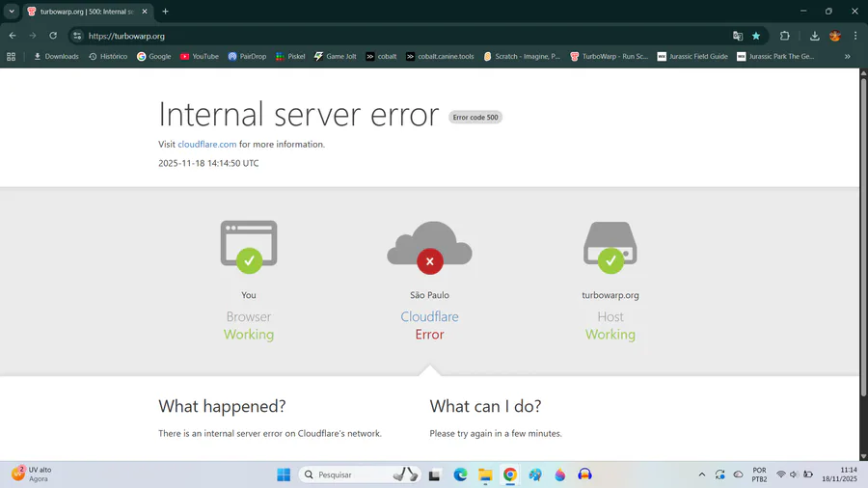Open the flame-colored app on taskbar
This screenshot has width=868, height=488.
[560, 474]
